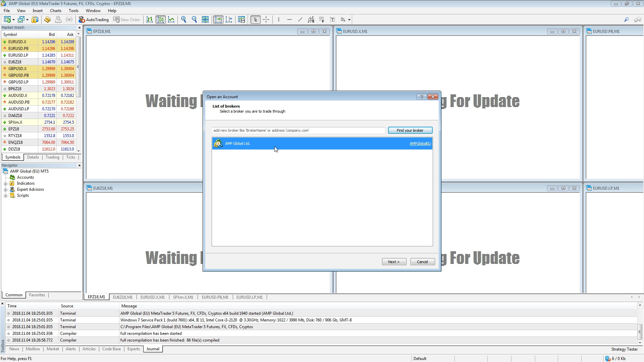Switch to the Code Base tab

tap(111, 349)
